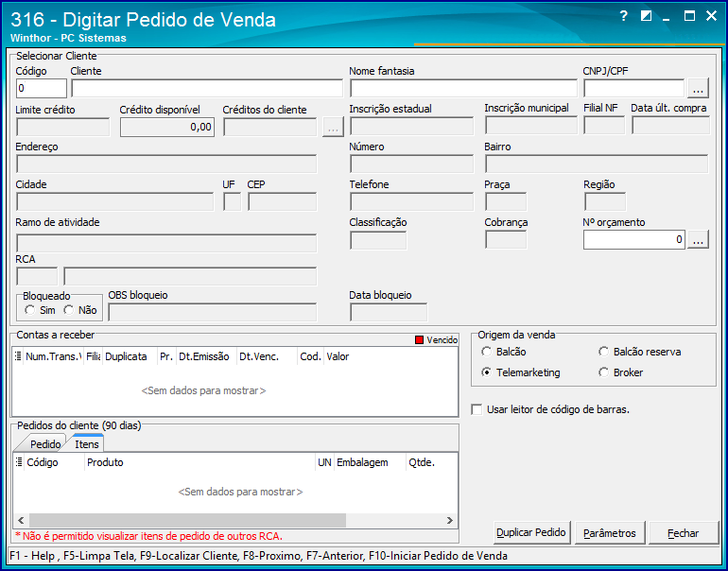Choose Balcão as sale origin

click(486, 352)
